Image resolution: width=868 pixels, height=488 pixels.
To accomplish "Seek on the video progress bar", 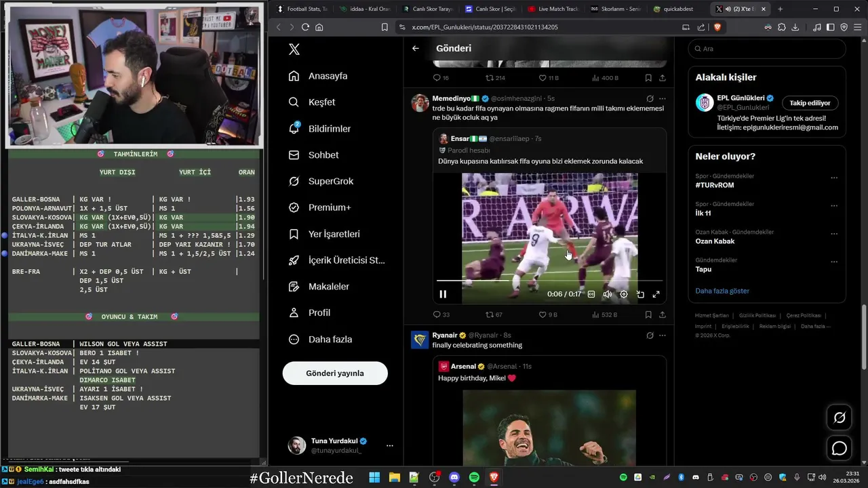I will pyautogui.click(x=550, y=280).
